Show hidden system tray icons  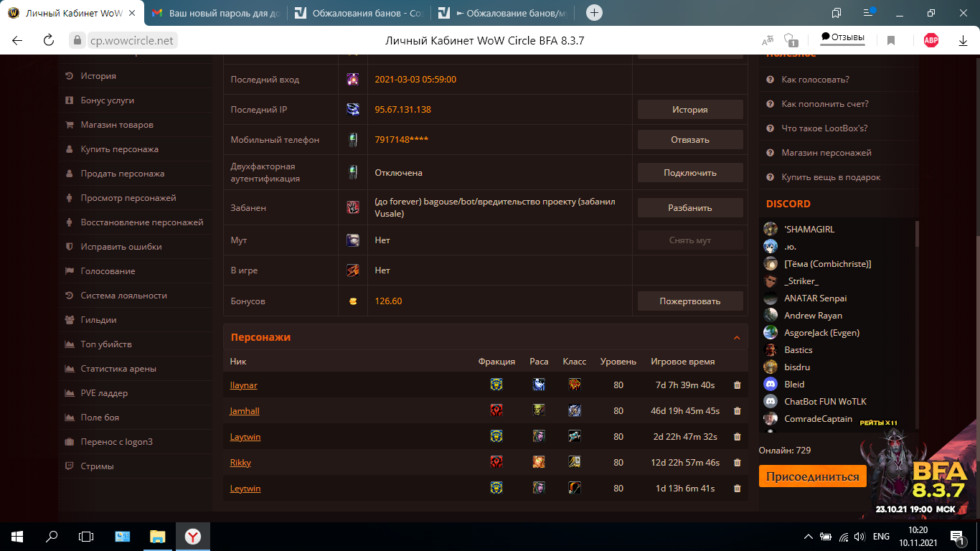click(x=808, y=537)
